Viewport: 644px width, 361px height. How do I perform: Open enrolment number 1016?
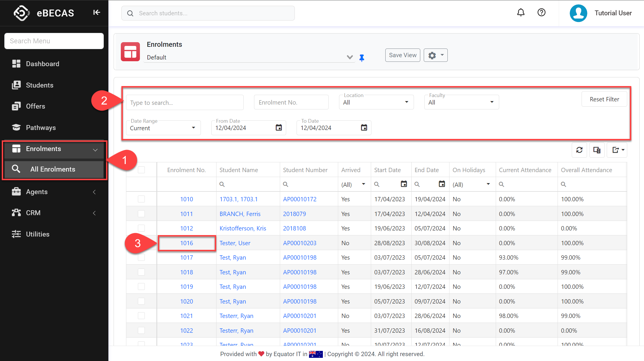point(186,243)
